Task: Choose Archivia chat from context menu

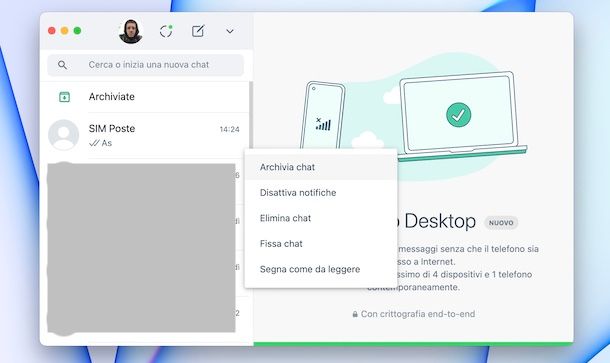Action: point(321,167)
